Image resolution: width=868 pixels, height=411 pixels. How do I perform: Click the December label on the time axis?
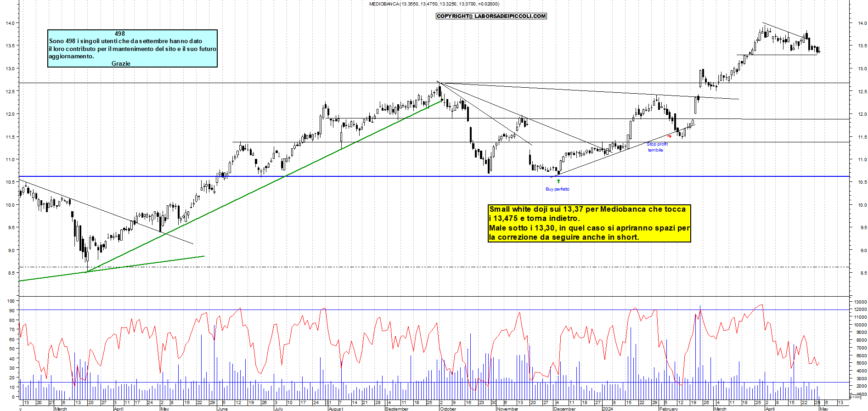click(564, 409)
